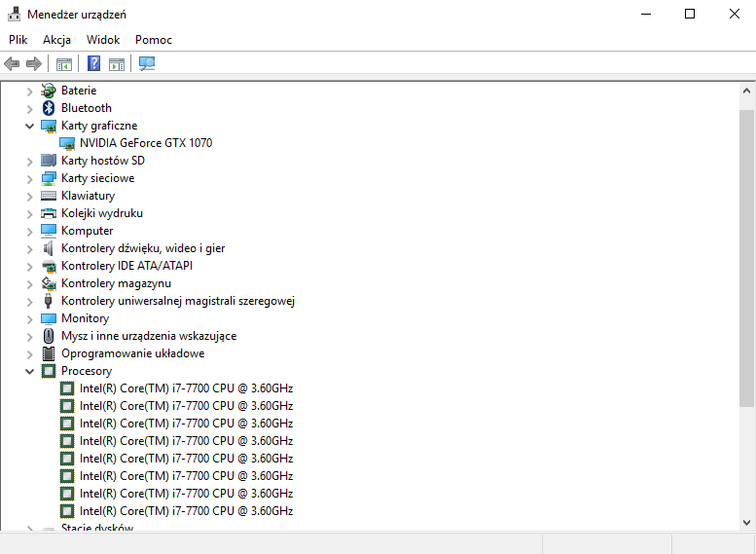Expand the Bluetooth category
The height and width of the screenshot is (554, 756).
point(29,109)
